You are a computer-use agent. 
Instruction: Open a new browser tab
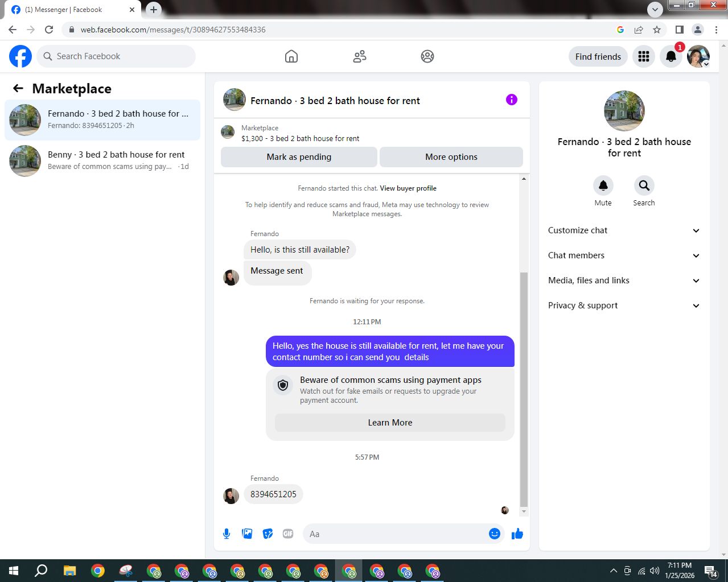click(154, 9)
